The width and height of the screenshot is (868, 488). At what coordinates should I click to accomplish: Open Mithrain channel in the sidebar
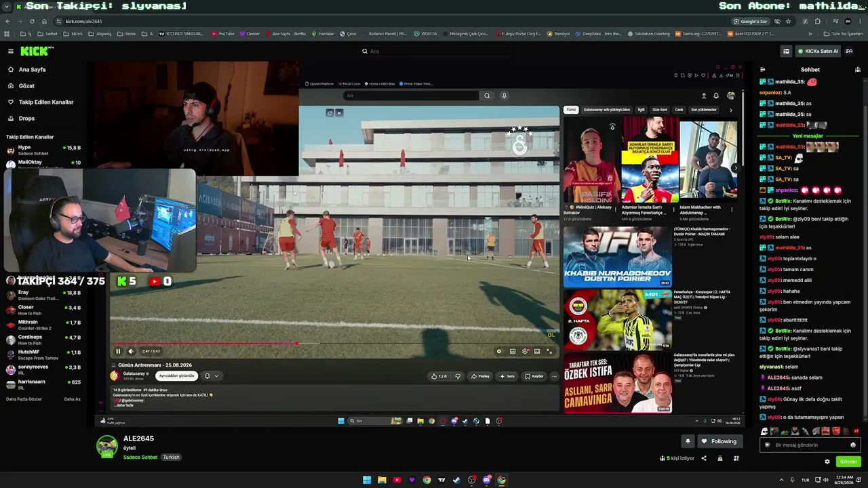pos(43,325)
